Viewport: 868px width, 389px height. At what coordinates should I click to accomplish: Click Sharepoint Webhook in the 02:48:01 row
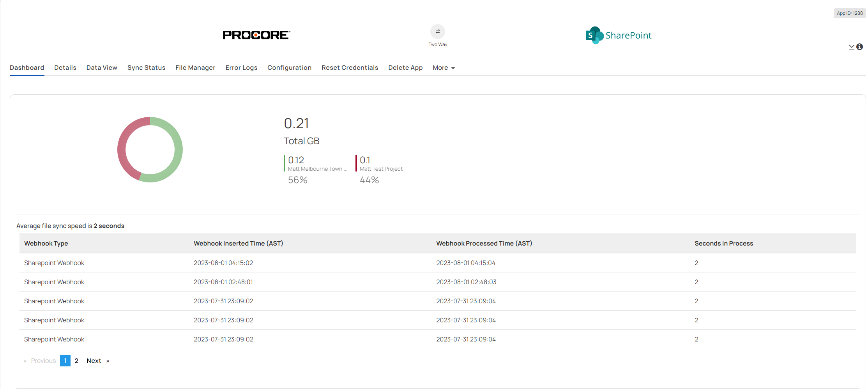click(54, 282)
